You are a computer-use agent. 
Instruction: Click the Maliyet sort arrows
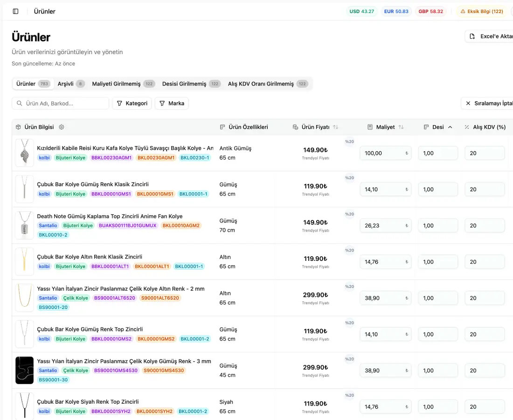[x=401, y=127]
